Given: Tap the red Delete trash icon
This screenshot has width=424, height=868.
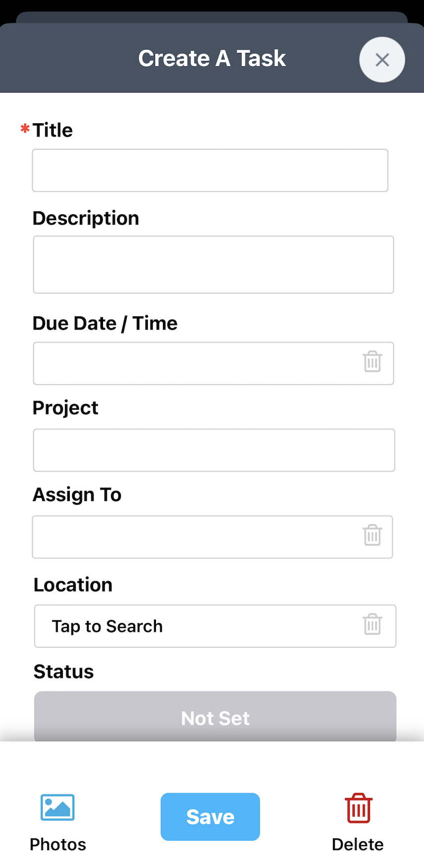Looking at the screenshot, I should (359, 808).
